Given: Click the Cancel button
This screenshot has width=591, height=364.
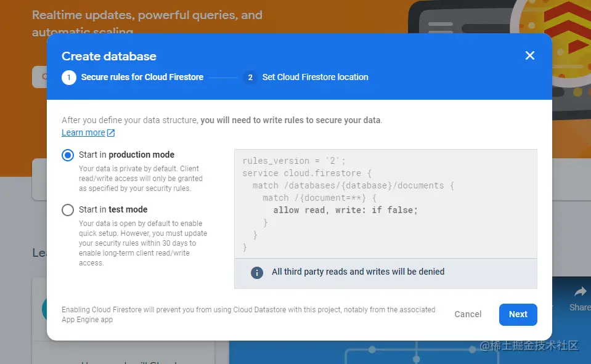Looking at the screenshot, I should tap(468, 314).
